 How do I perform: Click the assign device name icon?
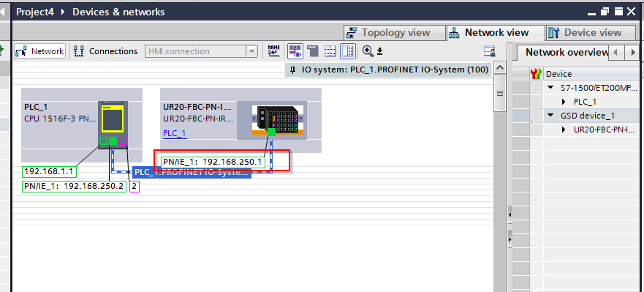point(273,51)
